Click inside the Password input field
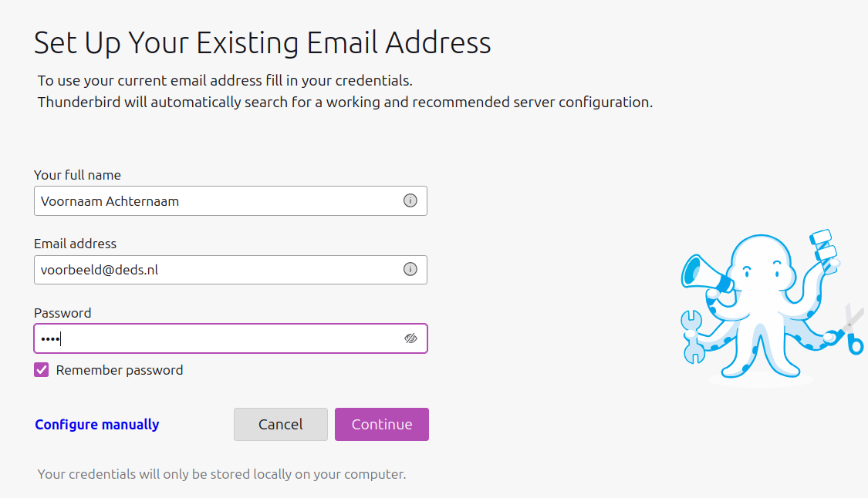The width and height of the screenshot is (868, 498). pyautogui.click(x=230, y=338)
